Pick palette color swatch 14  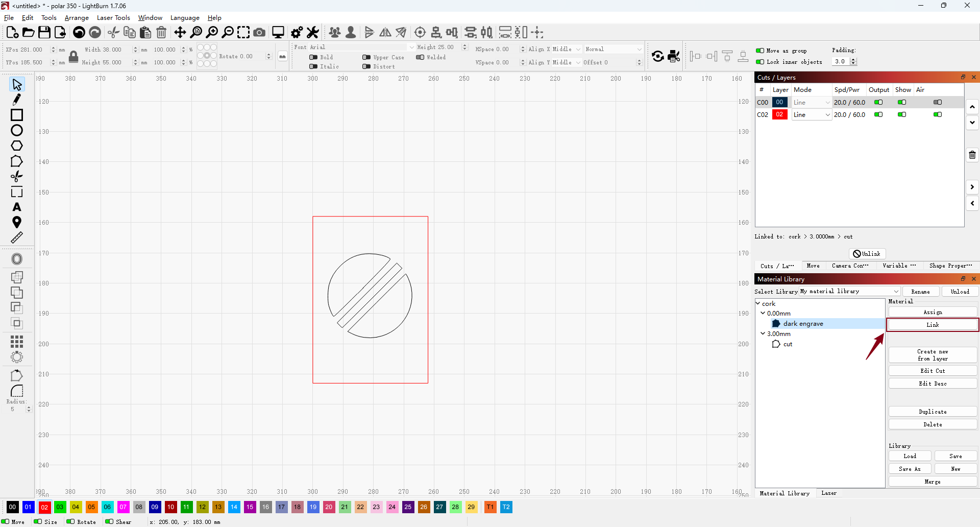click(x=234, y=507)
